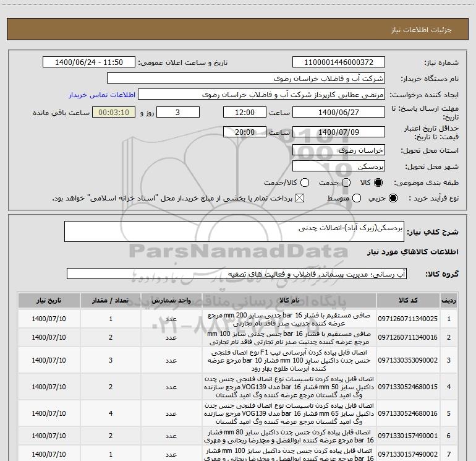Select item code 0971330353090002
Viewport: 476px width, 461px height.
[408, 360]
